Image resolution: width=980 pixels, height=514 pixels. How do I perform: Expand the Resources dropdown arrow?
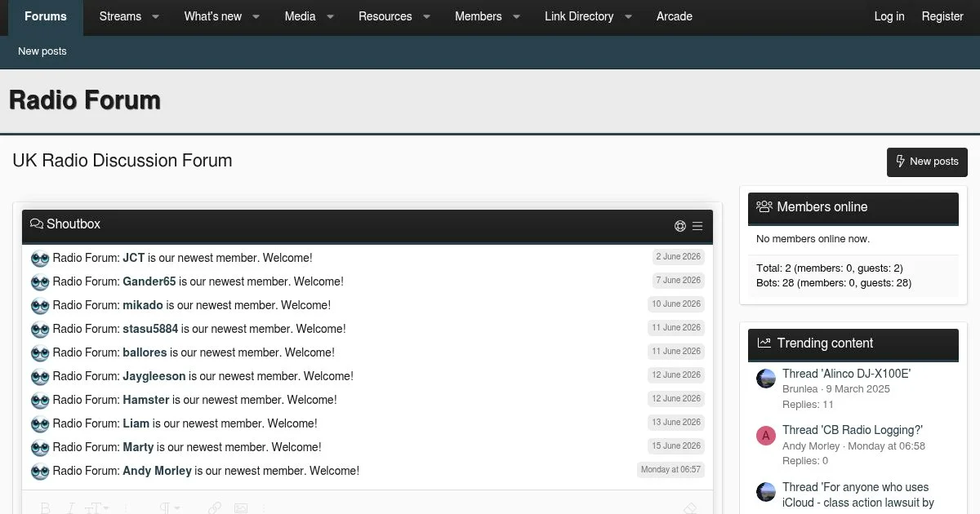(426, 16)
